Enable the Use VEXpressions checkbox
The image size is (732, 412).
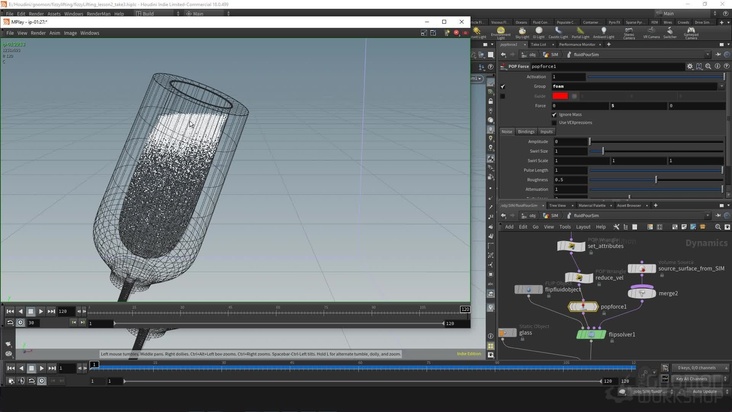click(x=555, y=122)
